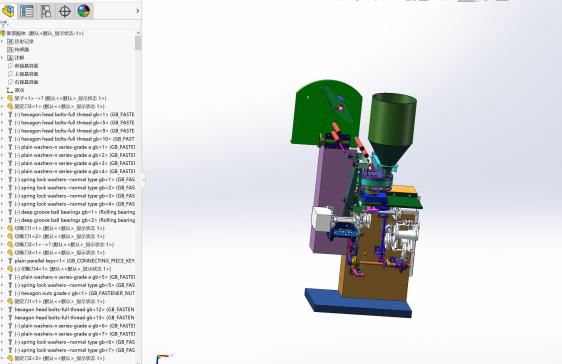
Task: Click the part icon of spring lock washers gb<4>
Action: pos(10,204)
